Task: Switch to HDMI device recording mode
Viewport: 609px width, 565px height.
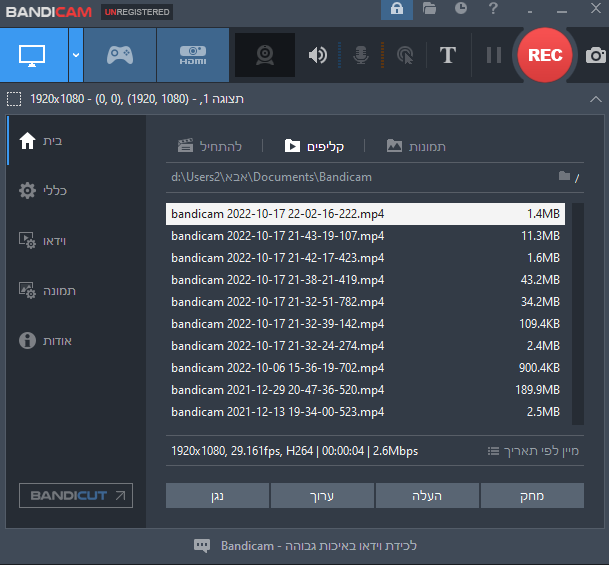Action: click(x=193, y=55)
